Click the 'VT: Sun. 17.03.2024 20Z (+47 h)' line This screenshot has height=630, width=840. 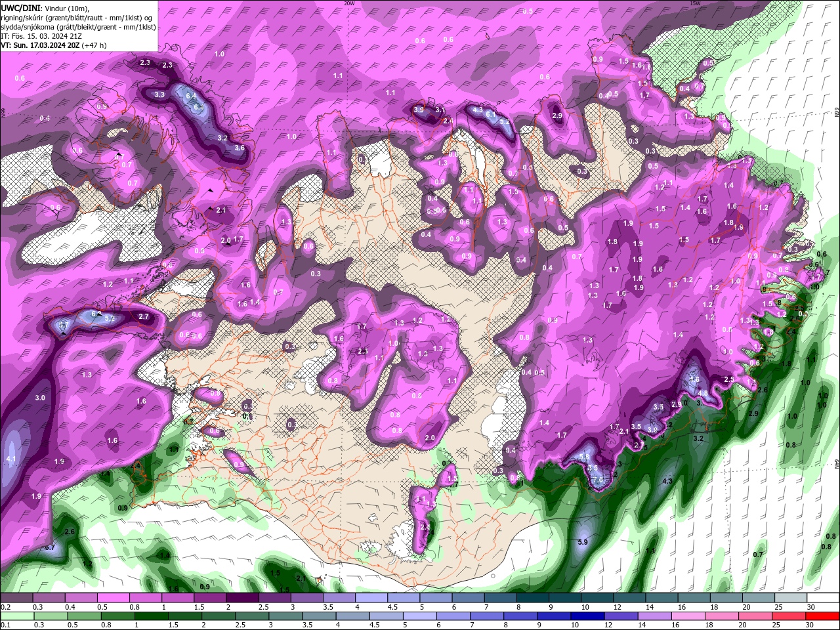point(53,45)
